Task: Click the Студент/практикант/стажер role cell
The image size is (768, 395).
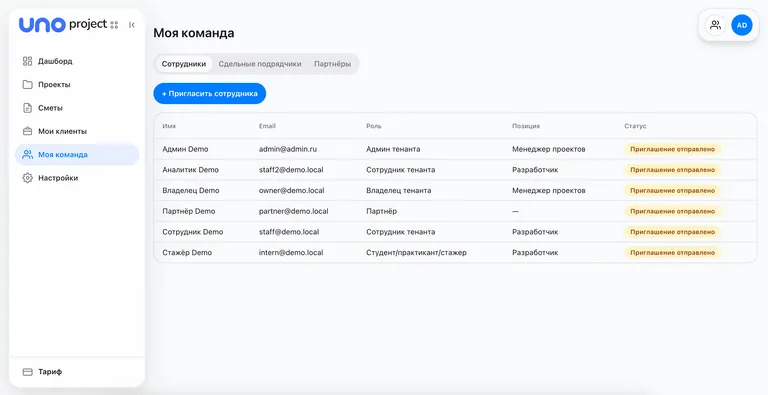Action: point(416,252)
